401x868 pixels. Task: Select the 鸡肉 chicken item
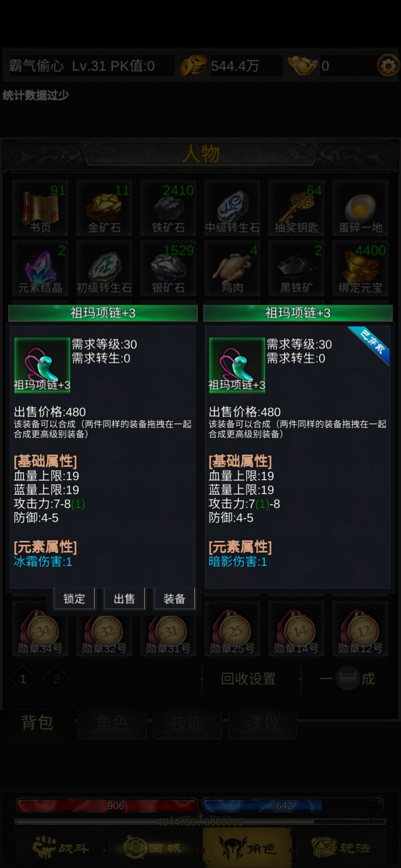pyautogui.click(x=232, y=268)
